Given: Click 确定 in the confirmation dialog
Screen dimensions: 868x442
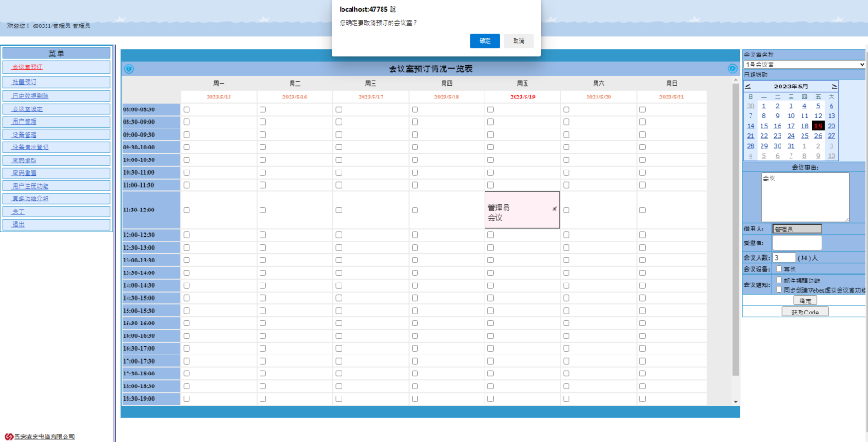Looking at the screenshot, I should [485, 41].
